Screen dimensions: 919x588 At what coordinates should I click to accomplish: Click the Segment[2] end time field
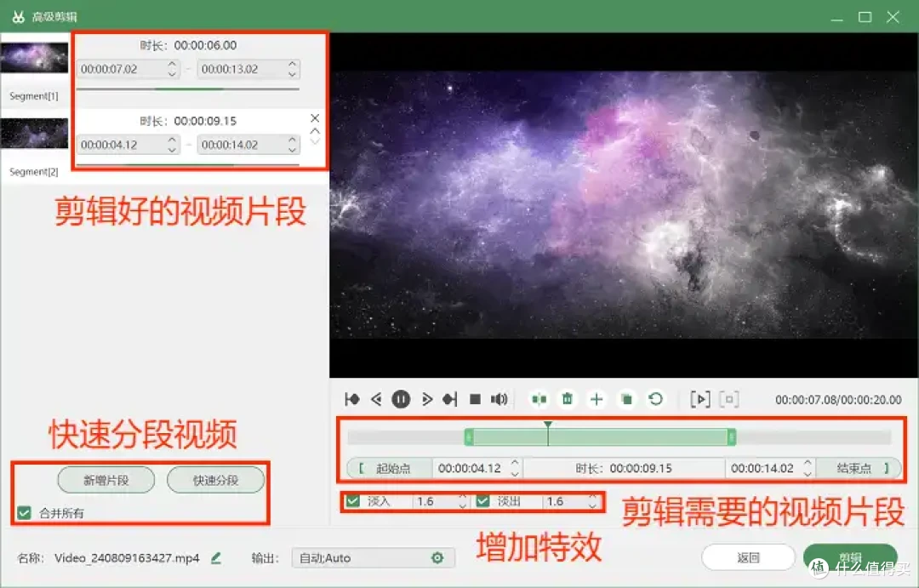point(248,145)
